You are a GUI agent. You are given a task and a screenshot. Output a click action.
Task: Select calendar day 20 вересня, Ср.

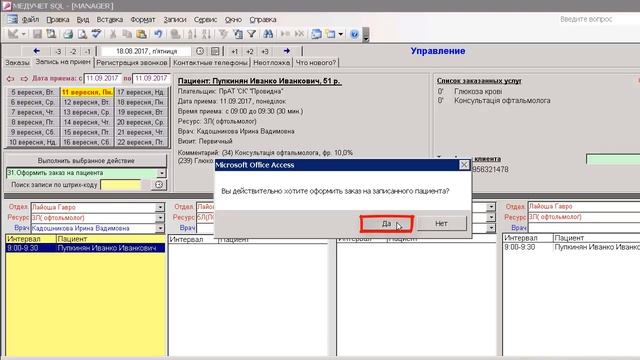(x=141, y=122)
